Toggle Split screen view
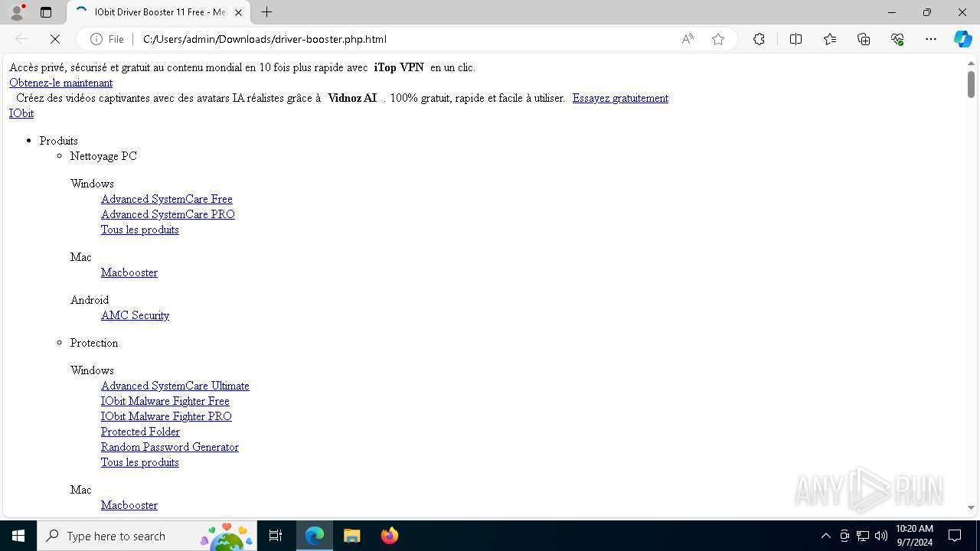The width and height of the screenshot is (980, 551). click(795, 39)
